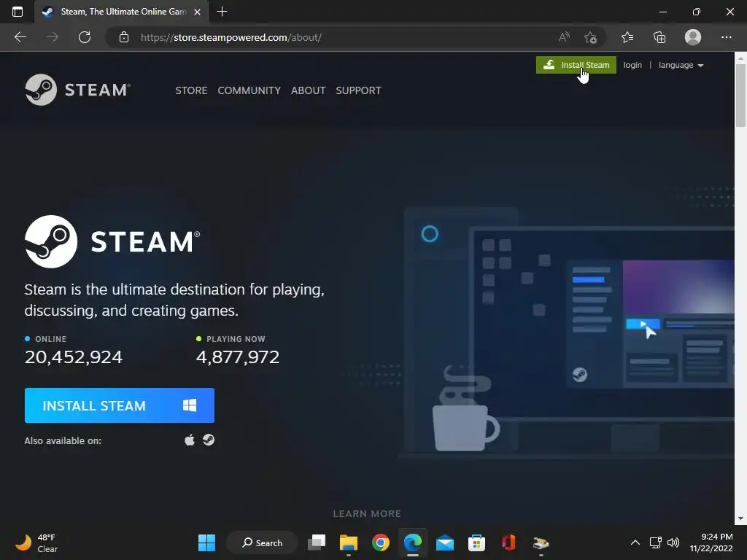Add this page to favorites star icon
The image size is (747, 560).
[591, 37]
